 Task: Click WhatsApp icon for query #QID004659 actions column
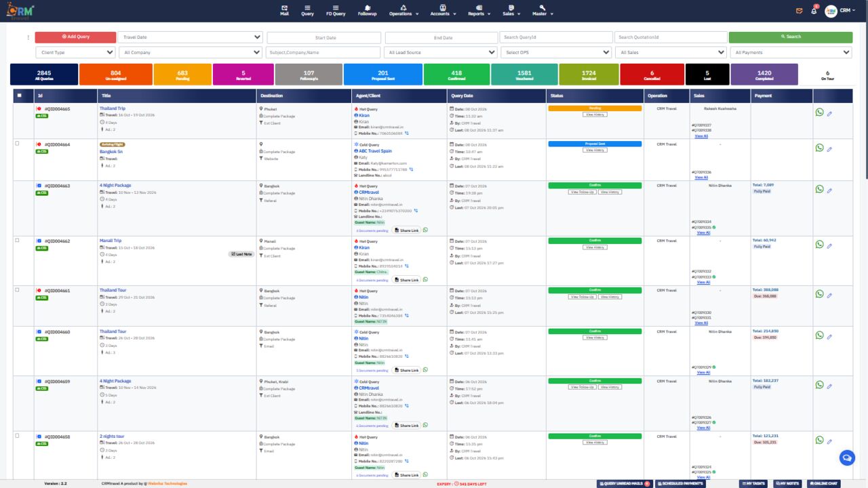click(x=820, y=385)
